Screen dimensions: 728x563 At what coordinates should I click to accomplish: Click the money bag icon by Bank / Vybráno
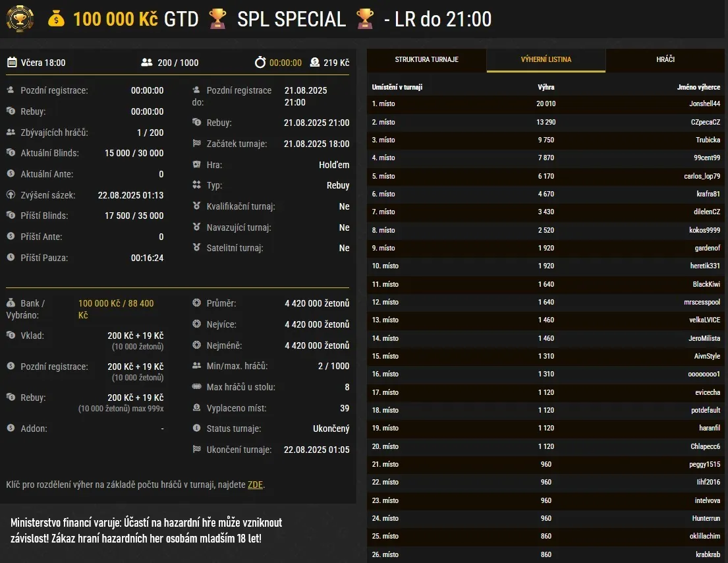pos(11,303)
